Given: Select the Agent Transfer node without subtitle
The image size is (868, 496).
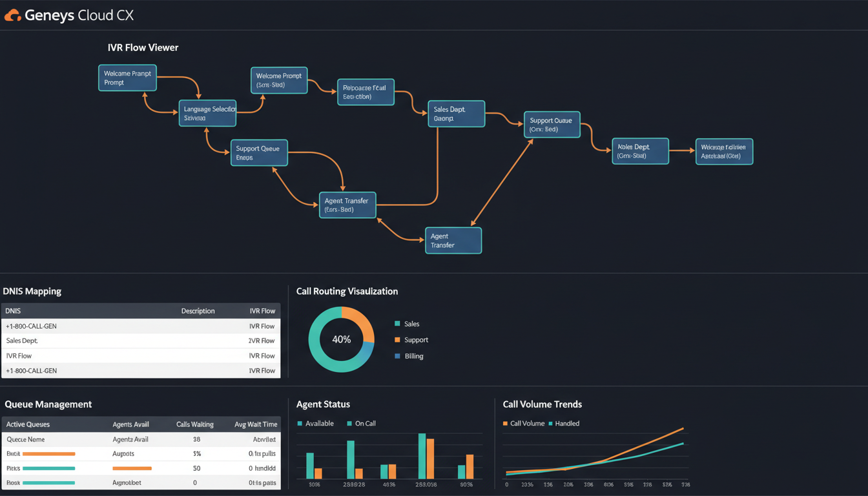Looking at the screenshot, I should tap(453, 240).
